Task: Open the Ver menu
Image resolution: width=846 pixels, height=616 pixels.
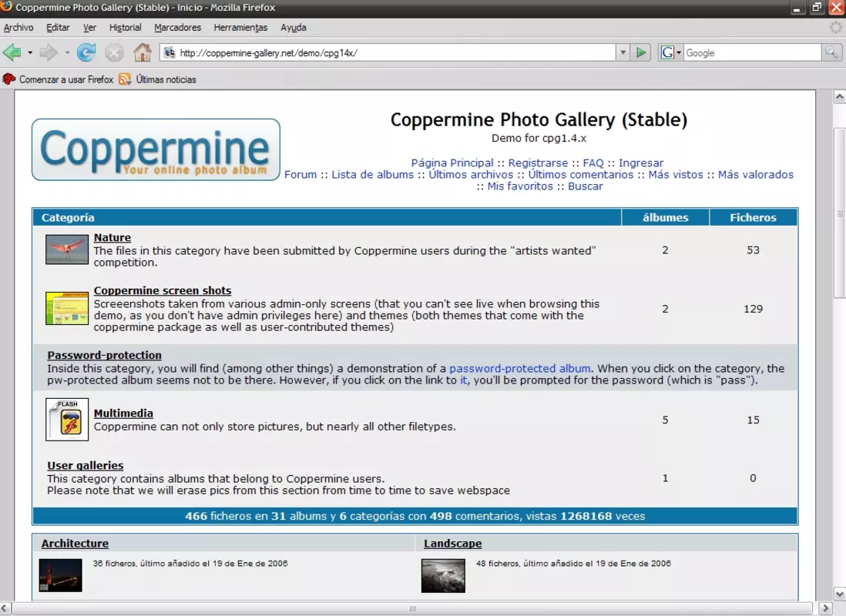Action: point(89,28)
